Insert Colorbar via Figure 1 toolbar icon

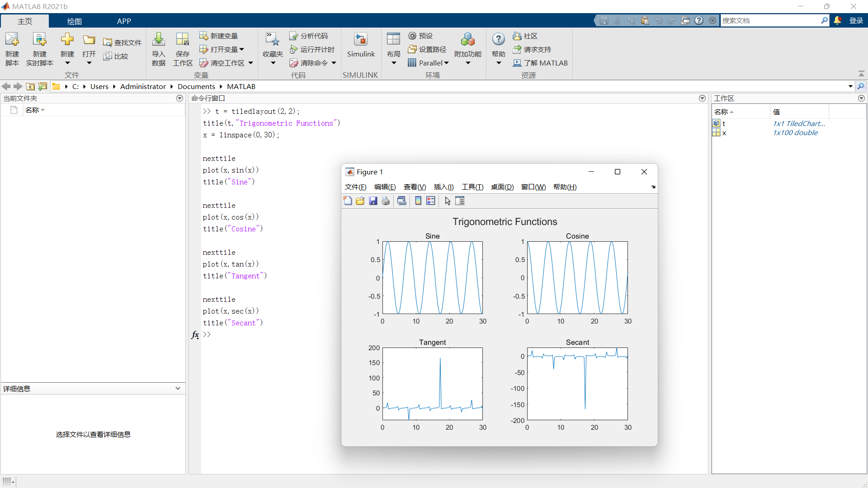pos(418,201)
